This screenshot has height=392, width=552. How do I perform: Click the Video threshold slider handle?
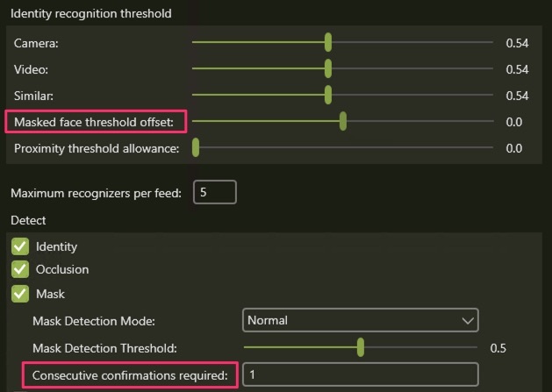328,68
